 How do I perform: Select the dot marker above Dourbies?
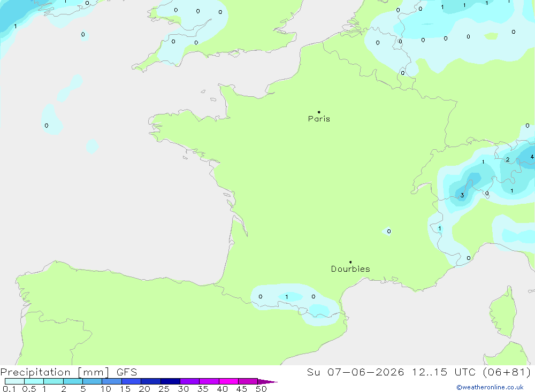point(350,262)
